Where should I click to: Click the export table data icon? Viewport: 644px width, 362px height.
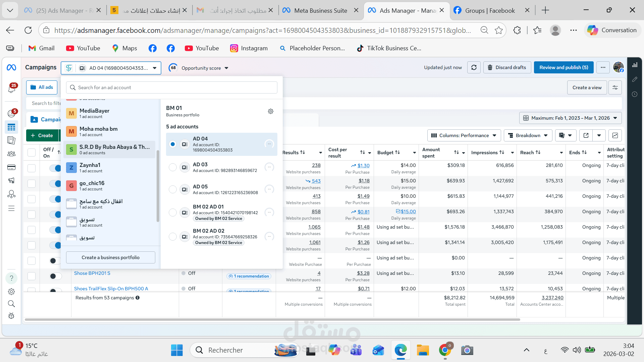tap(586, 135)
